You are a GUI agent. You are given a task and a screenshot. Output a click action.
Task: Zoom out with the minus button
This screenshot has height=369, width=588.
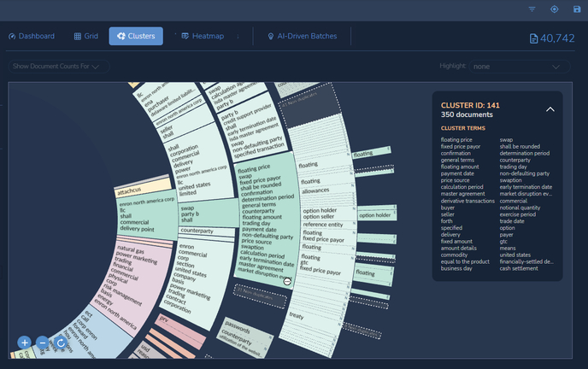click(43, 343)
